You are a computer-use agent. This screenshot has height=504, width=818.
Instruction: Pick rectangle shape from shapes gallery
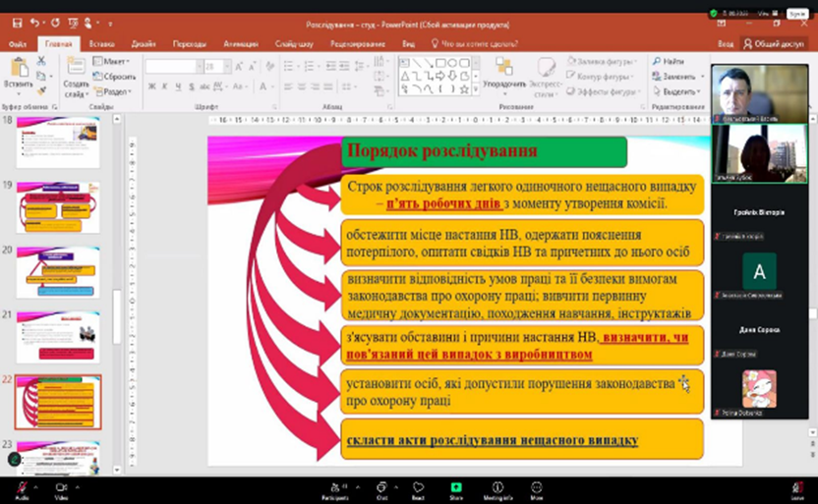pos(440,63)
